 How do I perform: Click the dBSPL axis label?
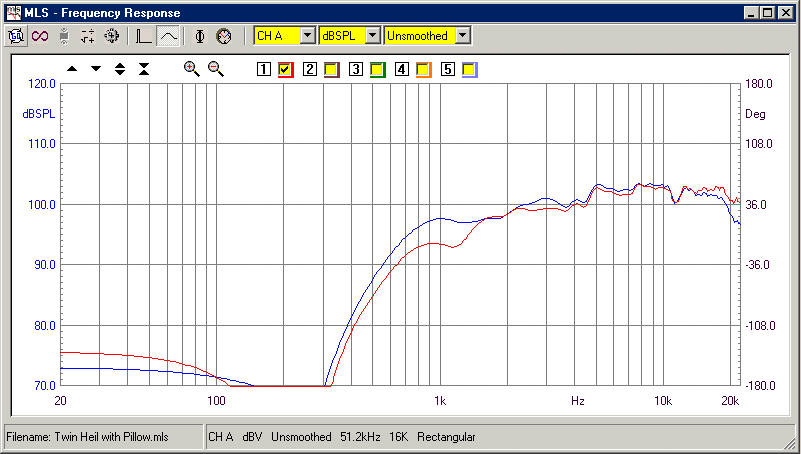click(x=38, y=114)
